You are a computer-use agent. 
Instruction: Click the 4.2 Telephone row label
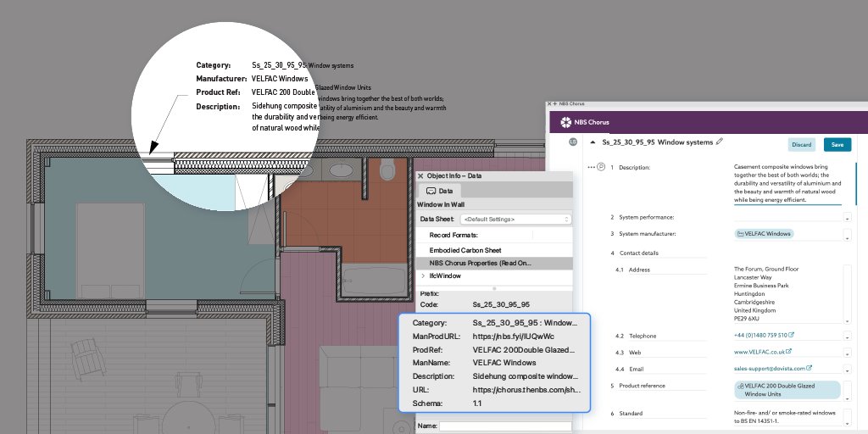click(x=643, y=336)
